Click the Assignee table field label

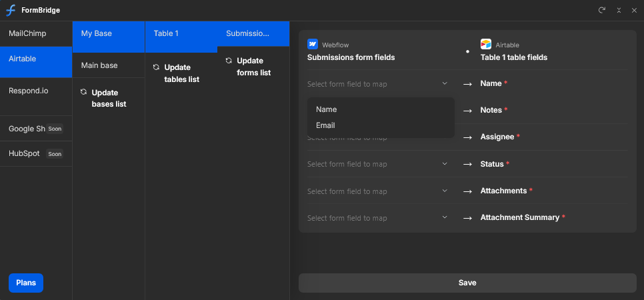[x=497, y=137]
